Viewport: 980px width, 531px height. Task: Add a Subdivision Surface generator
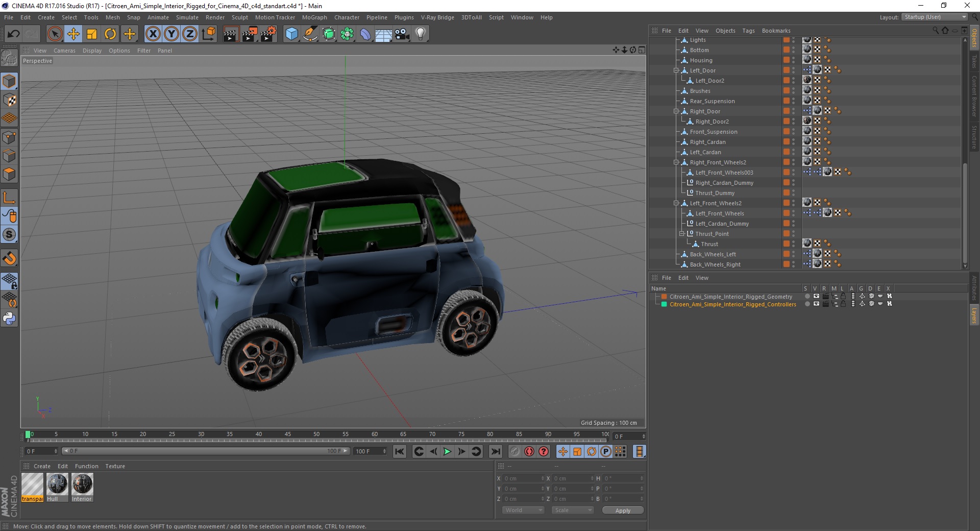click(x=329, y=34)
